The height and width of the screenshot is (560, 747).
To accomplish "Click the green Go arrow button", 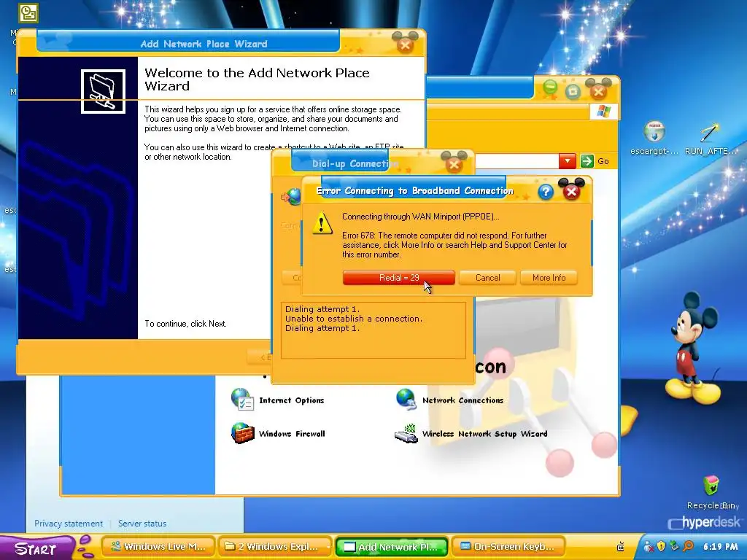I will (x=587, y=161).
